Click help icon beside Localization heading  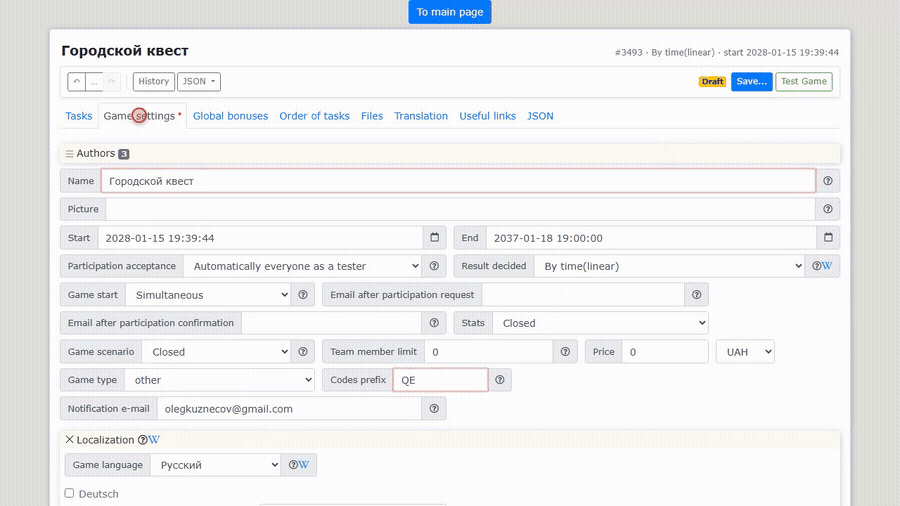[142, 440]
